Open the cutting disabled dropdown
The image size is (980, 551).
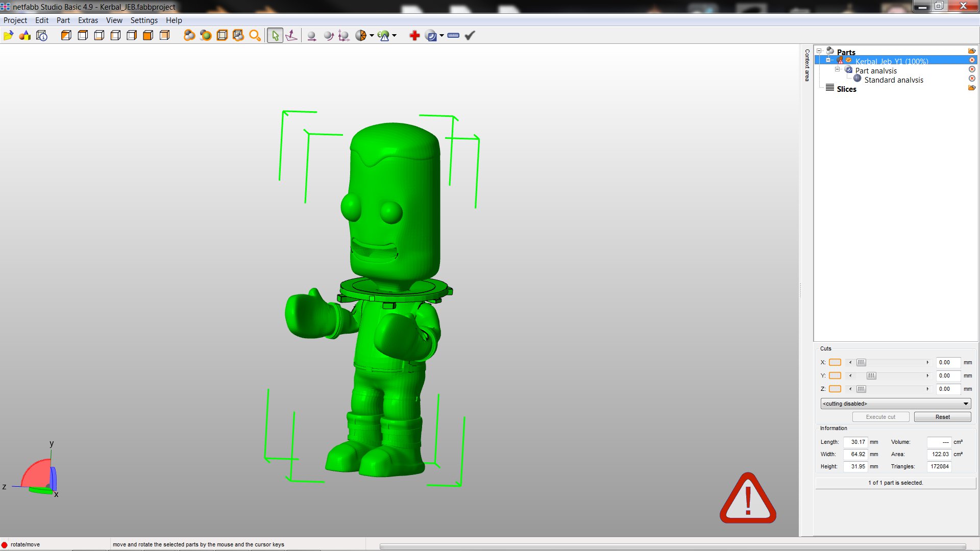895,404
